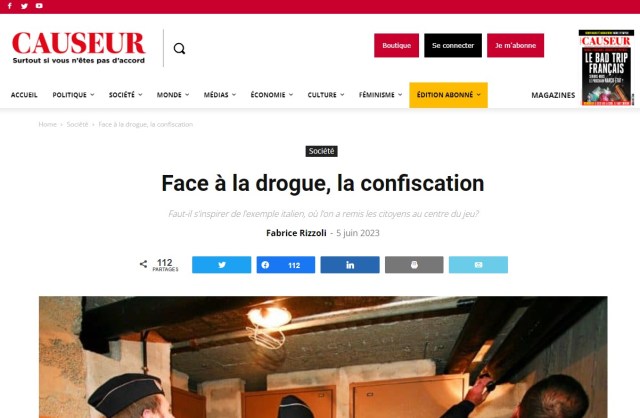The height and width of the screenshot is (418, 640).
Task: Open the Bad Trip Français magazine cover
Action: coord(606,67)
